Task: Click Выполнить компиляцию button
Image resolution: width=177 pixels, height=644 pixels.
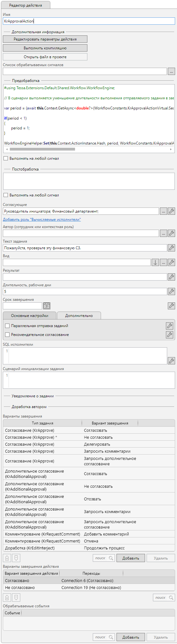Action: [45, 48]
